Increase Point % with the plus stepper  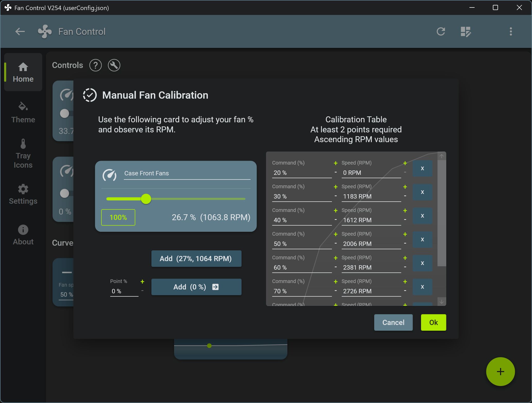point(142,281)
